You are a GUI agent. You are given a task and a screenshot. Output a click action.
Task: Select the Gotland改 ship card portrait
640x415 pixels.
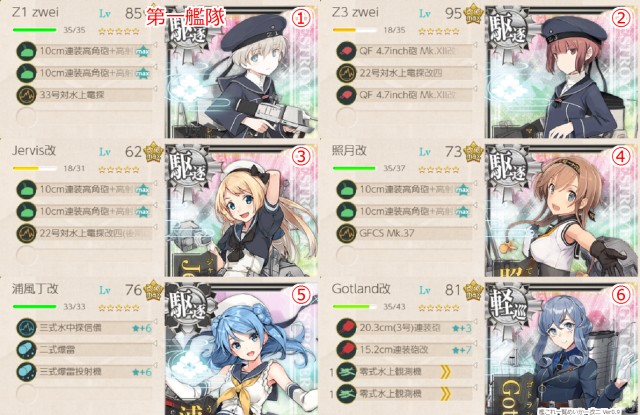562,349
